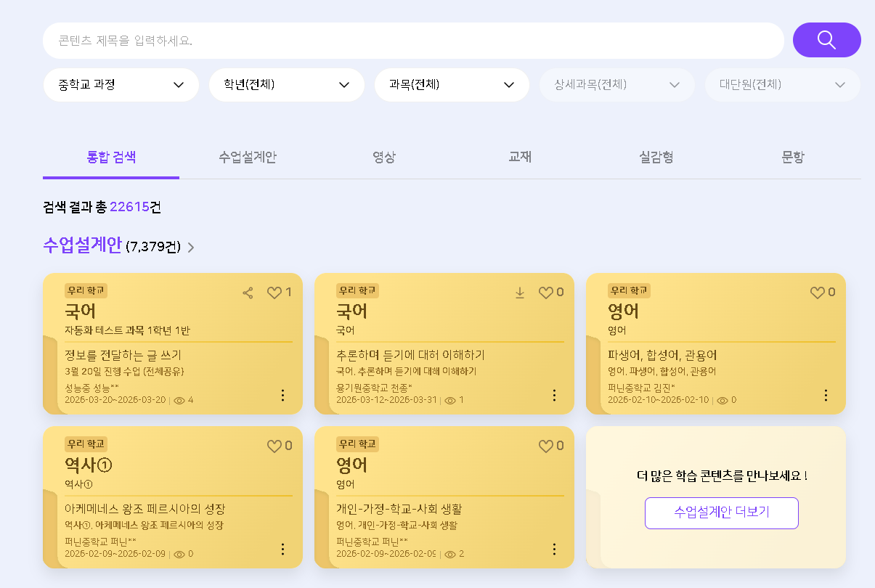
Task: Open three-dot menu on 파생어, 합성어, 관용어 card
Action: coord(826,395)
